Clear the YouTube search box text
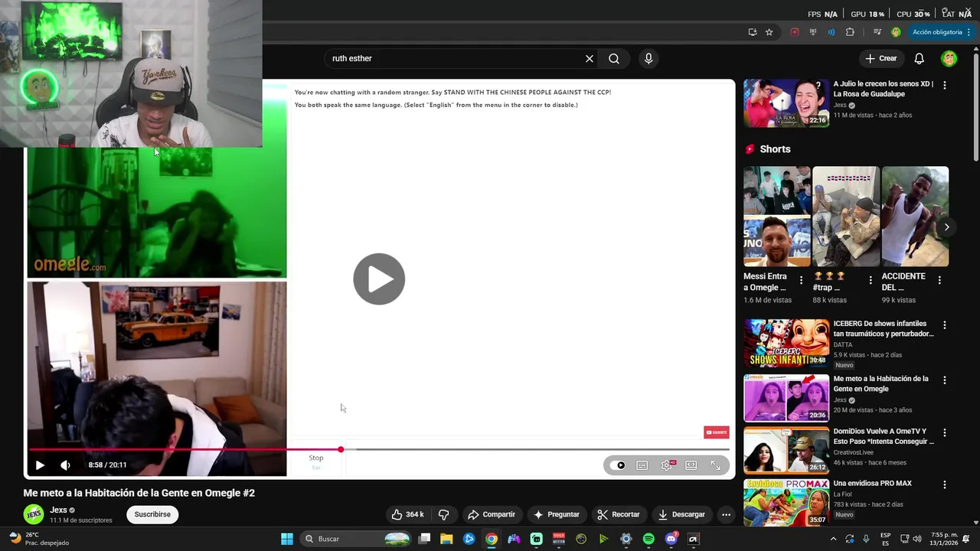 pos(590,58)
